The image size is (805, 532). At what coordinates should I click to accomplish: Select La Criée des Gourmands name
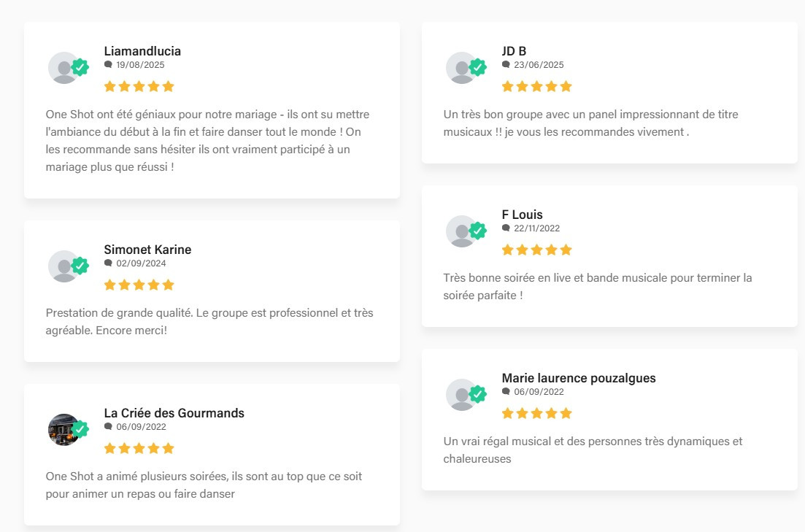tap(174, 413)
